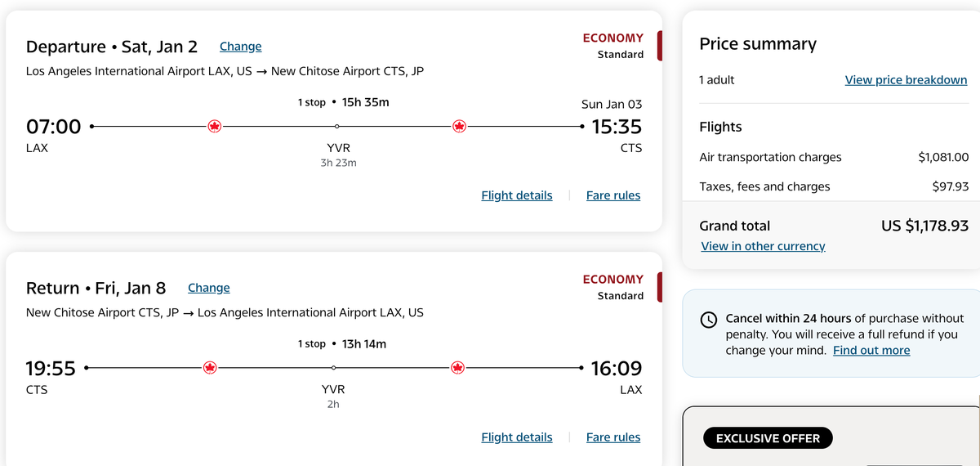The image size is (980, 466).
Task: Open Fare rules for return flight
Action: pos(612,437)
